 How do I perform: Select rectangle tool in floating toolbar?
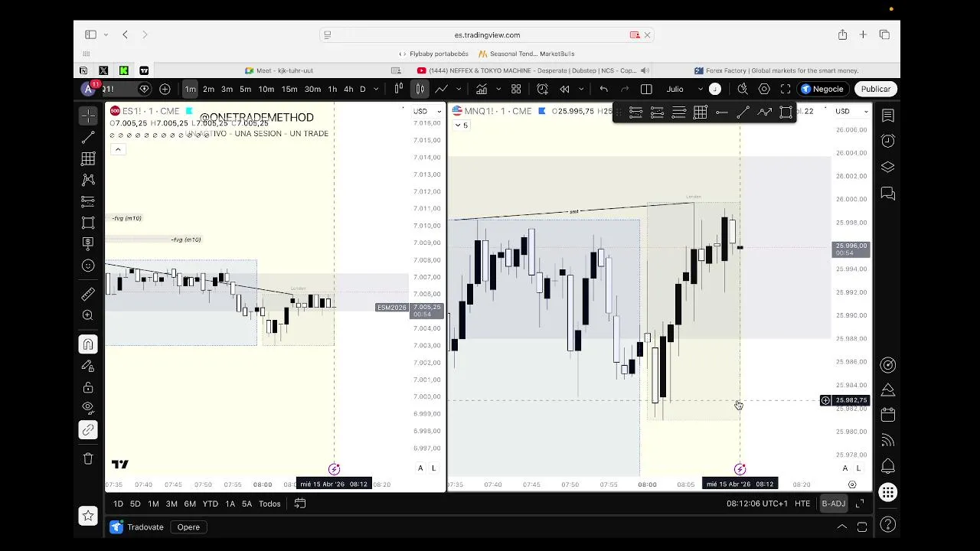[x=786, y=112]
